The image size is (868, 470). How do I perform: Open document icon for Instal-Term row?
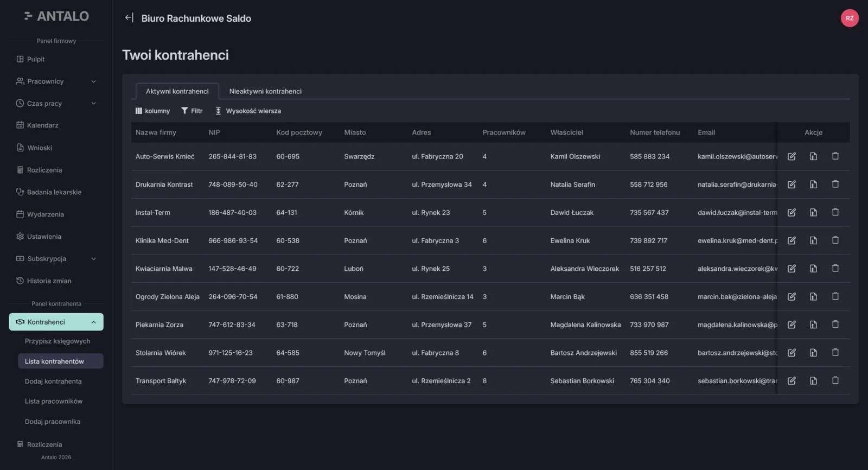tap(813, 213)
